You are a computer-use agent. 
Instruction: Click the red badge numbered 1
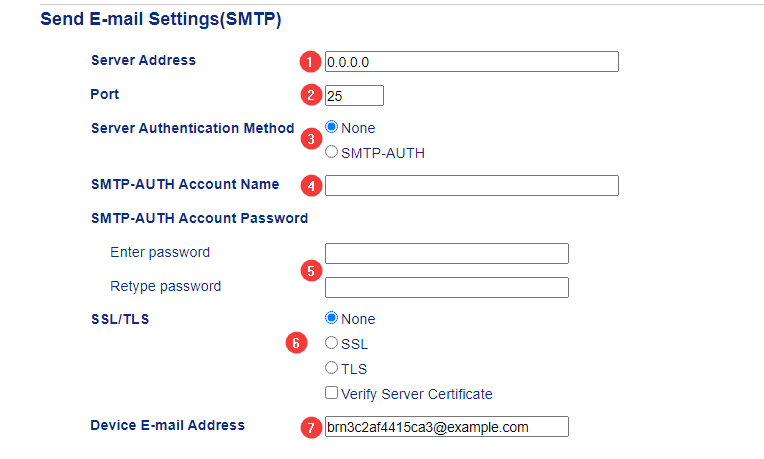pos(310,61)
